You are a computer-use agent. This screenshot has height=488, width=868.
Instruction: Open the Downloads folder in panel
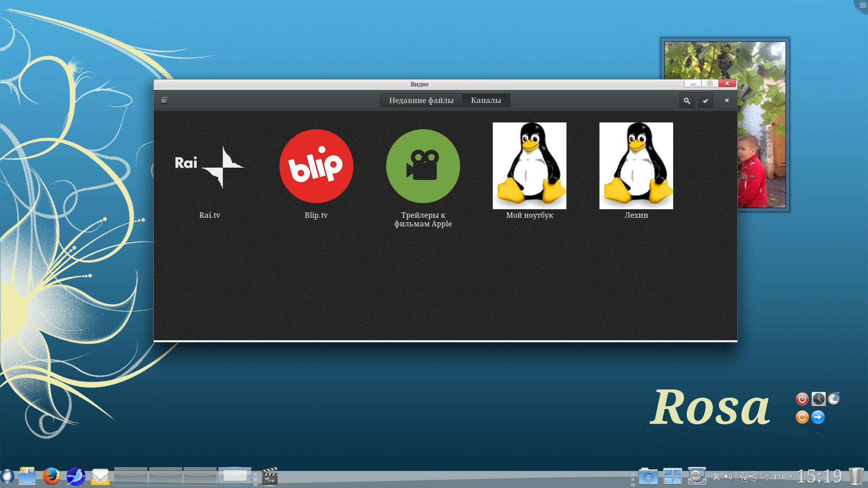tap(648, 477)
